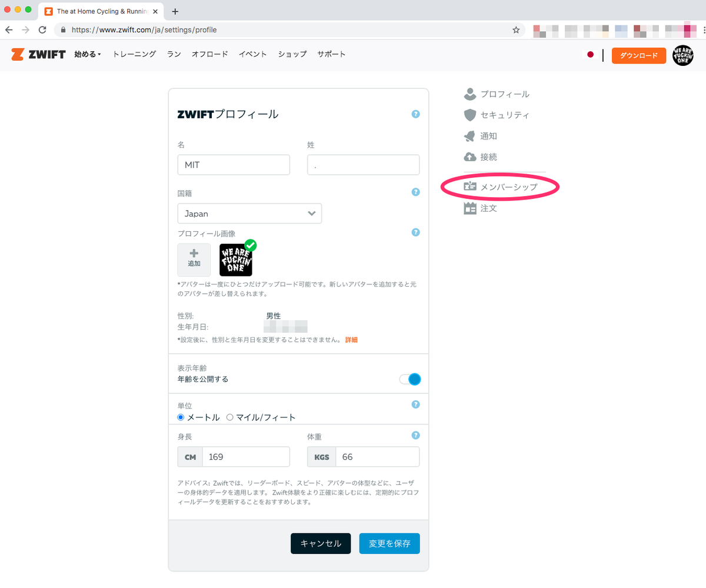Open オフロード in top navigation
Image resolution: width=706 pixels, height=588 pixels.
(209, 54)
